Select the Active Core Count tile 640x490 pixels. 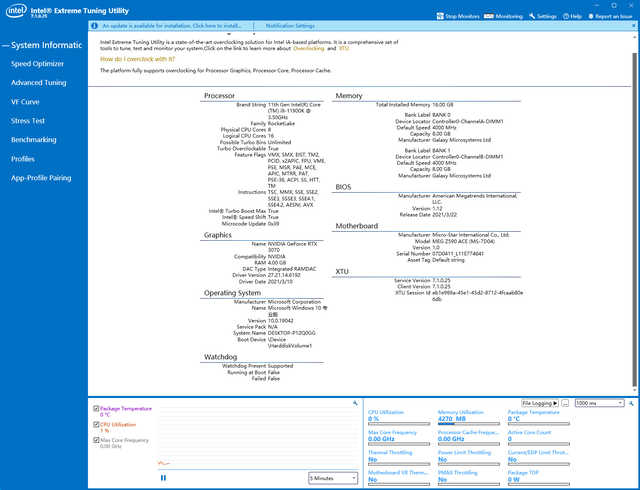(538, 438)
